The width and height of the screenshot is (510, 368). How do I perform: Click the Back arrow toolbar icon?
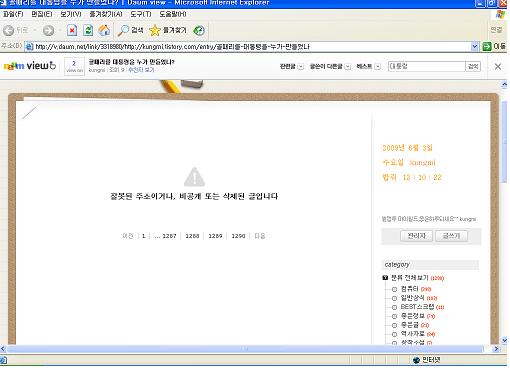(x=8, y=30)
